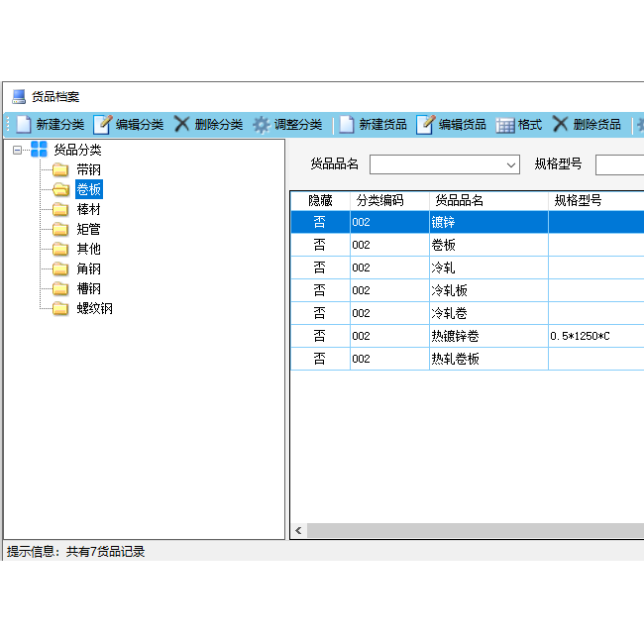This screenshot has height=644, width=644.
Task: Select the 槽钢 category label
Action: [89, 288]
